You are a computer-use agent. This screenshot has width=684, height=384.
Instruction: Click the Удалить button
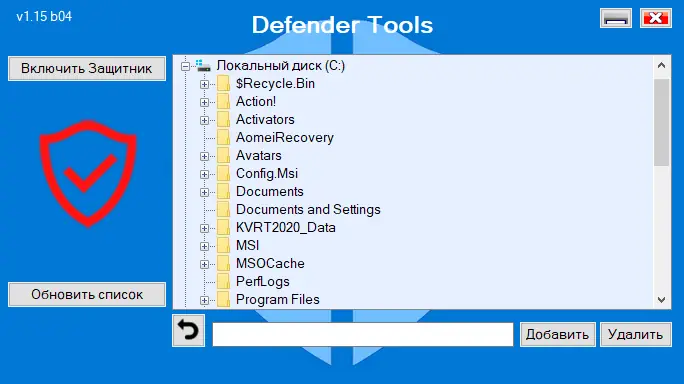tap(636, 335)
